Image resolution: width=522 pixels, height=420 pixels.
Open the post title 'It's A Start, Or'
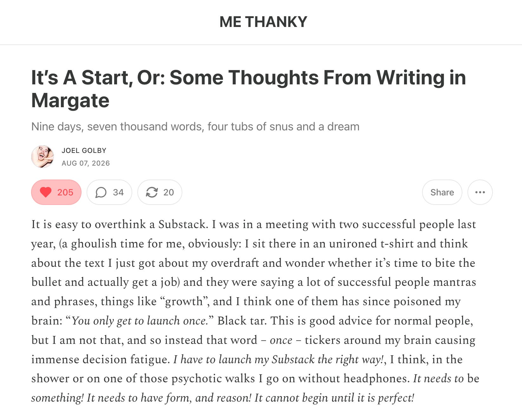(x=248, y=89)
